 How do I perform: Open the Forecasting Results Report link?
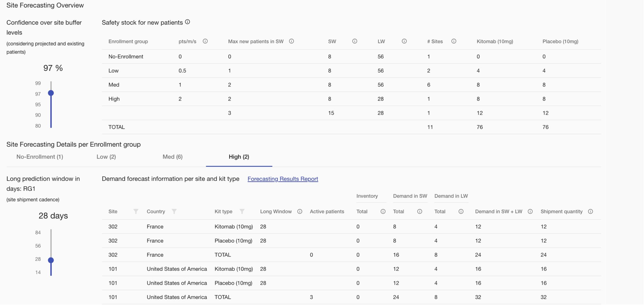[x=283, y=179]
